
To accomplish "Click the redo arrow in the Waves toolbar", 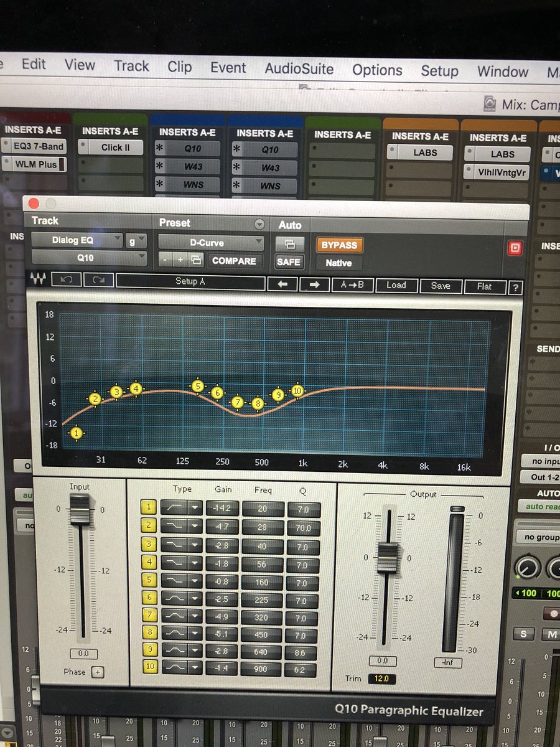I will [98, 280].
